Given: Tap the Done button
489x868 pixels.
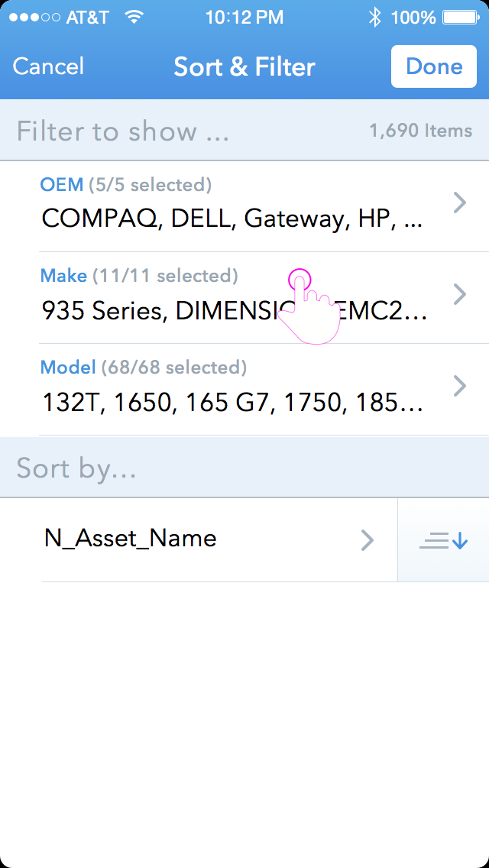Looking at the screenshot, I should [433, 66].
